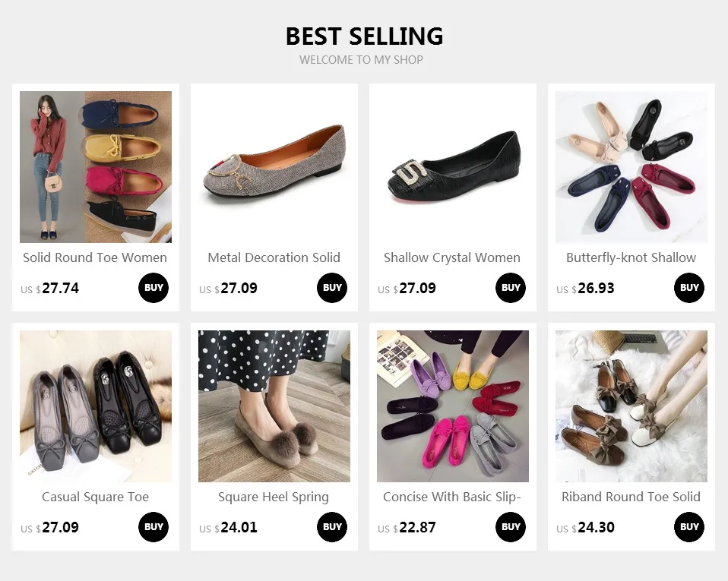The width and height of the screenshot is (728, 581).
Task: View colorful Concise With Basic Slip- image
Action: (453, 406)
